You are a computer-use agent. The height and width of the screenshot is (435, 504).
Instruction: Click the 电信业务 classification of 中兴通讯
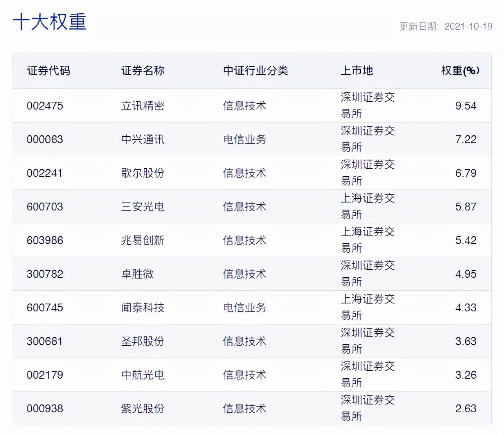click(x=244, y=139)
